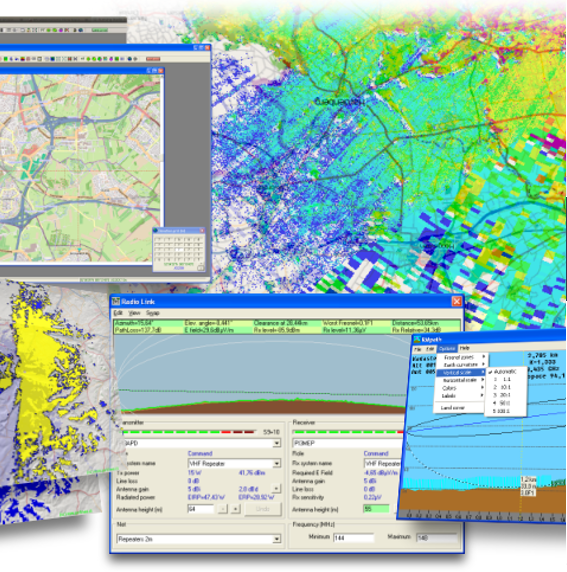
Task: Open the Swap menu in Radio Link
Action: 153,313
